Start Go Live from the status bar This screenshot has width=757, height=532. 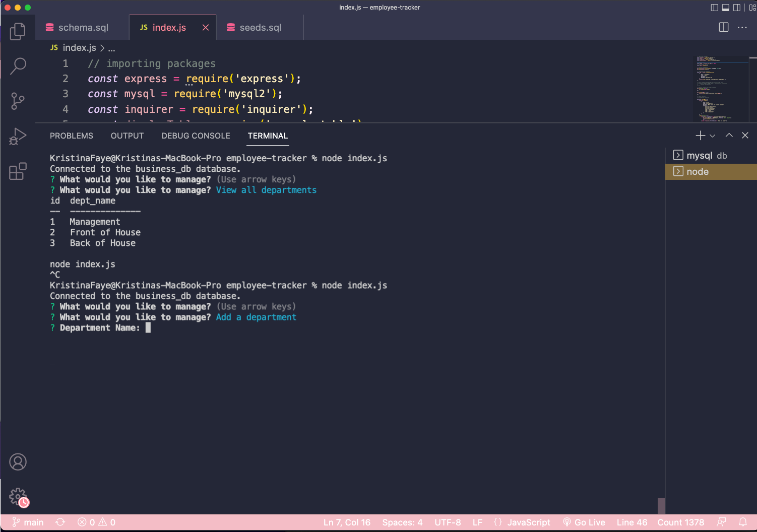point(584,522)
